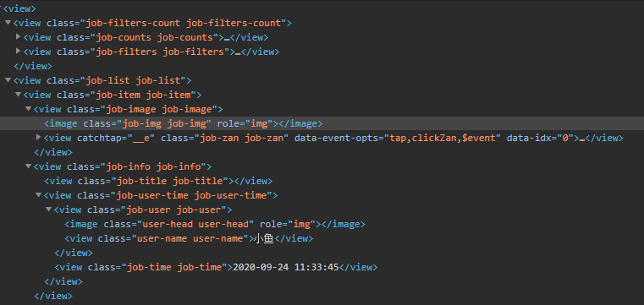Collapse the job-info view node
The image size is (644, 305).
point(28,166)
